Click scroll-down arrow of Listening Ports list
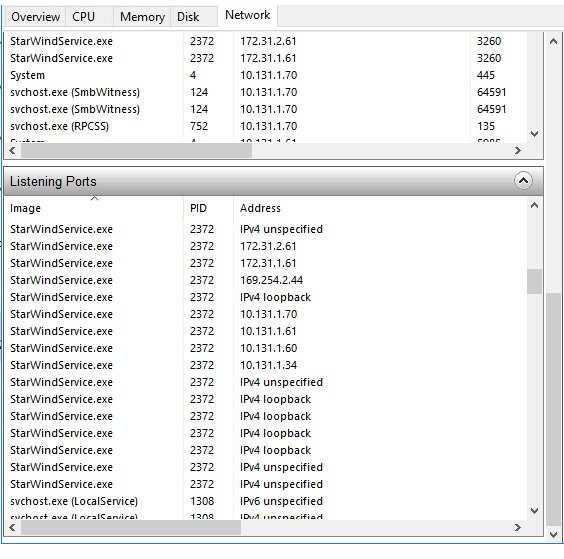564x559 pixels. tap(535, 511)
